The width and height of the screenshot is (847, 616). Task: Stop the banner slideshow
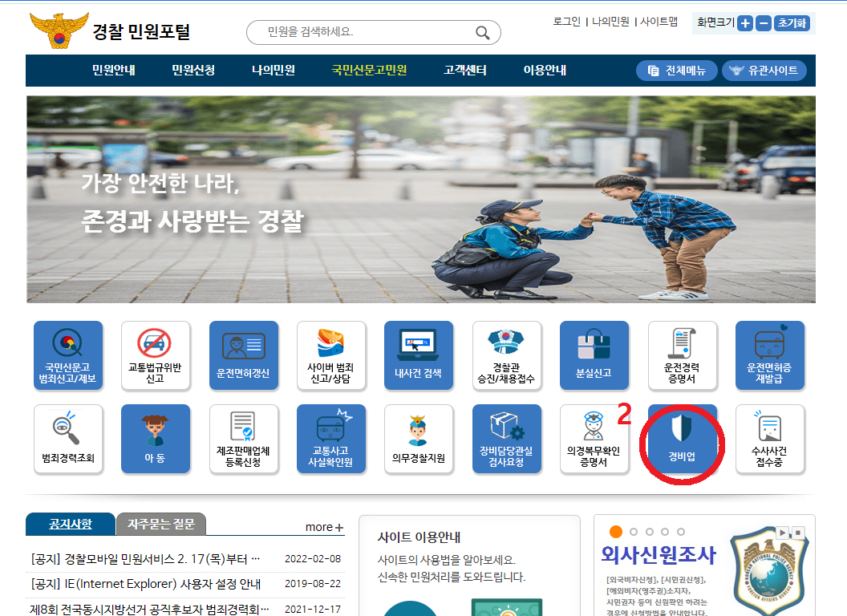click(x=798, y=533)
